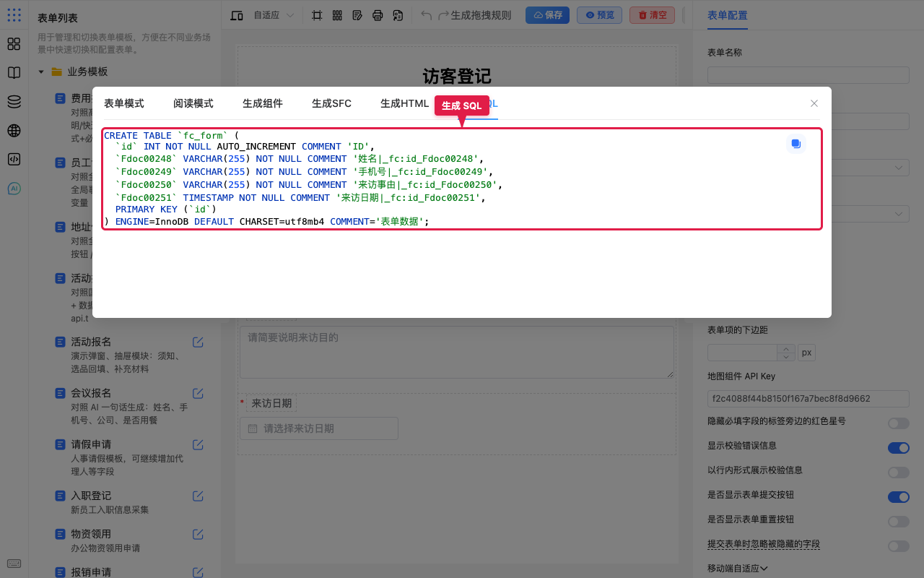The height and width of the screenshot is (578, 924).
Task: Close the SQL preview dialog
Action: point(814,103)
